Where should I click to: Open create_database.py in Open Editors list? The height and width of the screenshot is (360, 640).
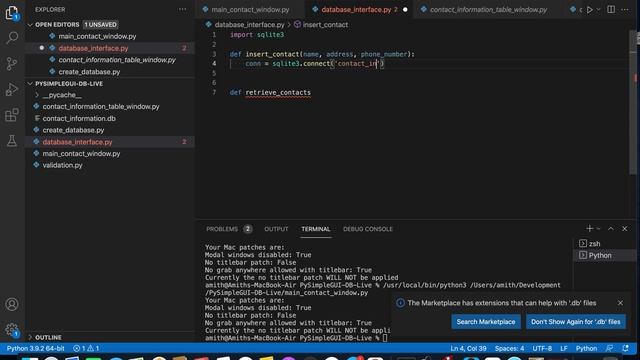tap(110, 72)
